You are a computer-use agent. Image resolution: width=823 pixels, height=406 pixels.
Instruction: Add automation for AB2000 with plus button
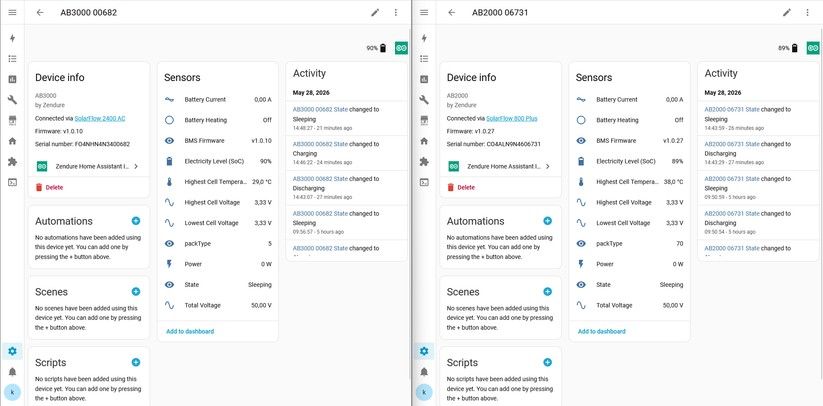click(x=547, y=221)
